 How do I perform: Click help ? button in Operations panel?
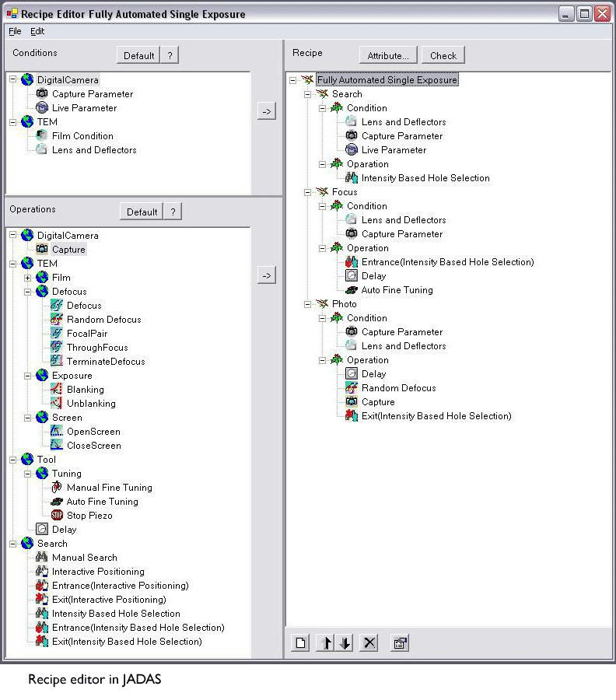click(x=173, y=212)
